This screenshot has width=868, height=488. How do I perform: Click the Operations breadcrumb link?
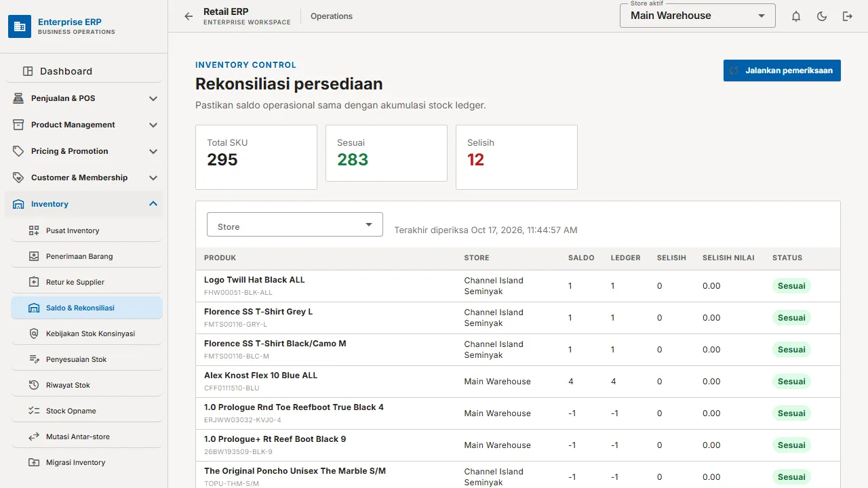pyautogui.click(x=332, y=16)
